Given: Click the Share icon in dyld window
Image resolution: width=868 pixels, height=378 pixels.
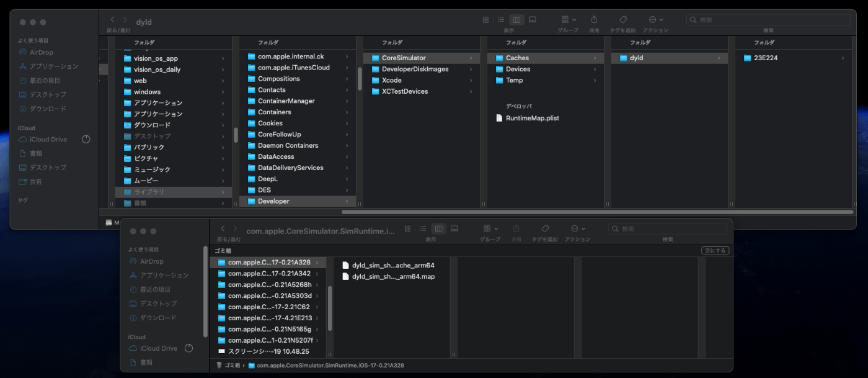Looking at the screenshot, I should (x=594, y=20).
